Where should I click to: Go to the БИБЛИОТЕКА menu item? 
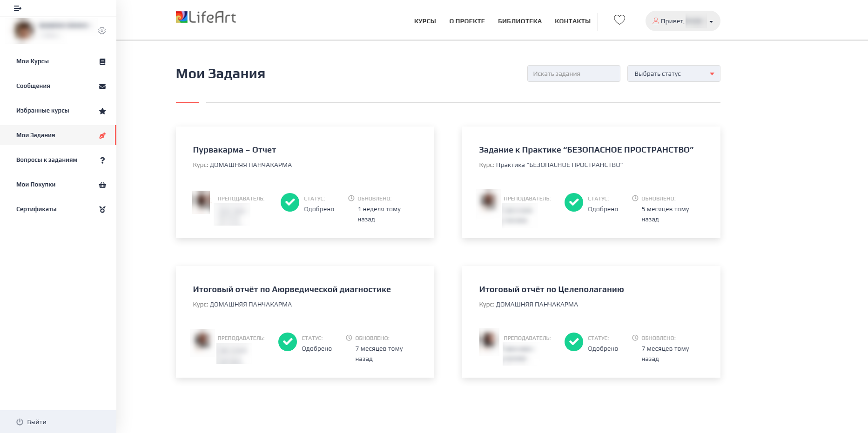pos(519,21)
